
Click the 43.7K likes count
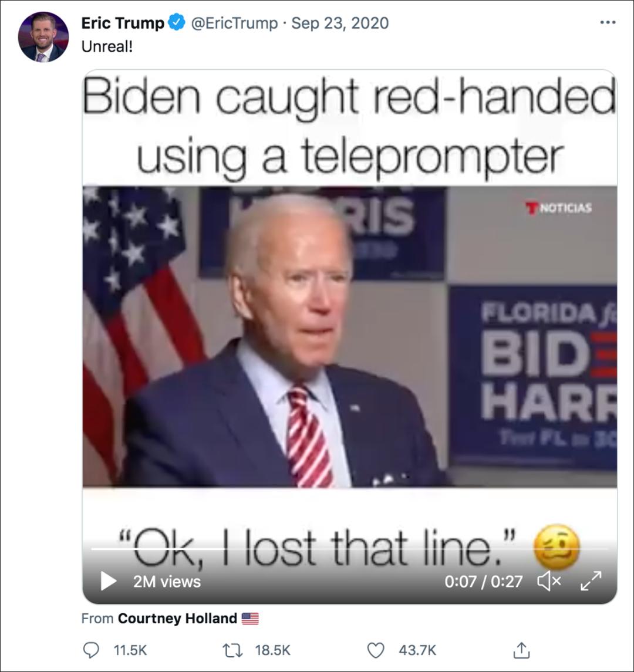coord(417,650)
